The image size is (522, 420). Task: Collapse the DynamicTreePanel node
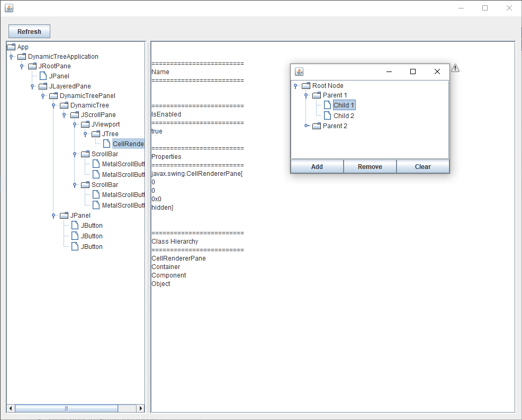click(42, 95)
